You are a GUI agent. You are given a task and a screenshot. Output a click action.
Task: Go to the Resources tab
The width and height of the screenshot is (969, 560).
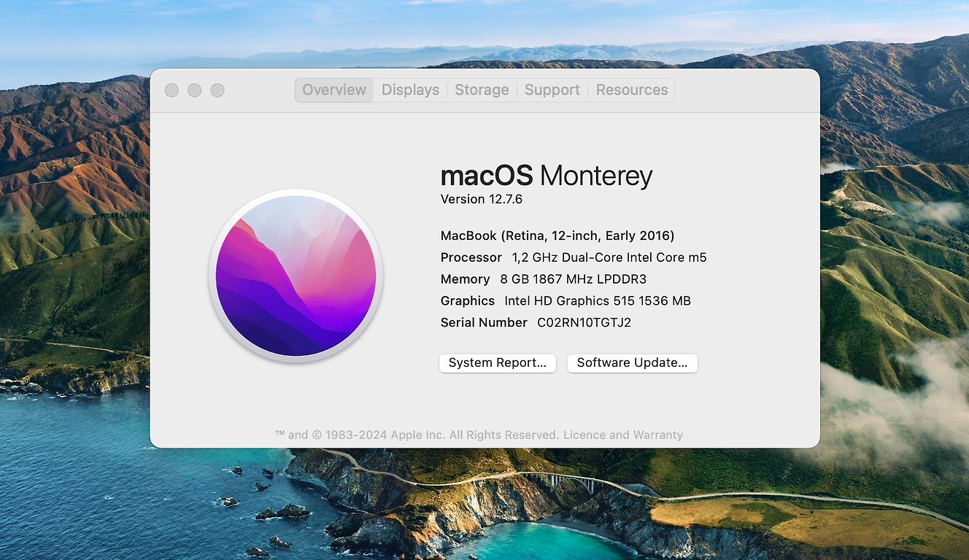[632, 90]
